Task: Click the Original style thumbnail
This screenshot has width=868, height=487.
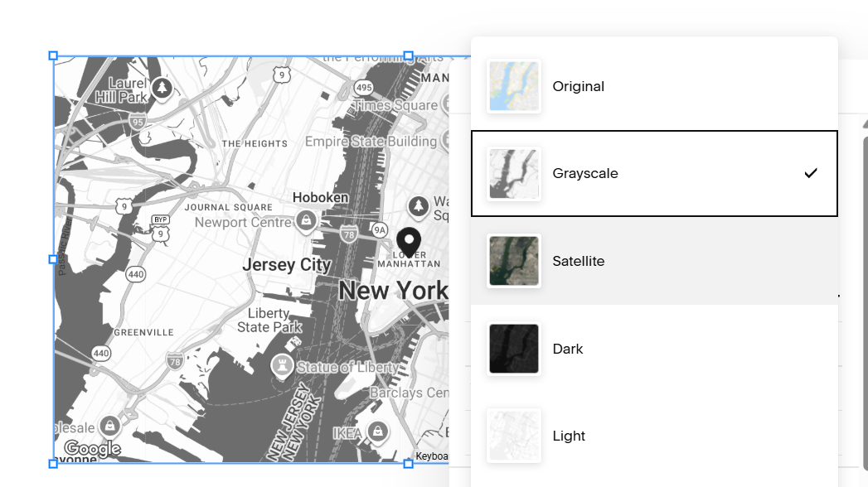Action: (514, 86)
